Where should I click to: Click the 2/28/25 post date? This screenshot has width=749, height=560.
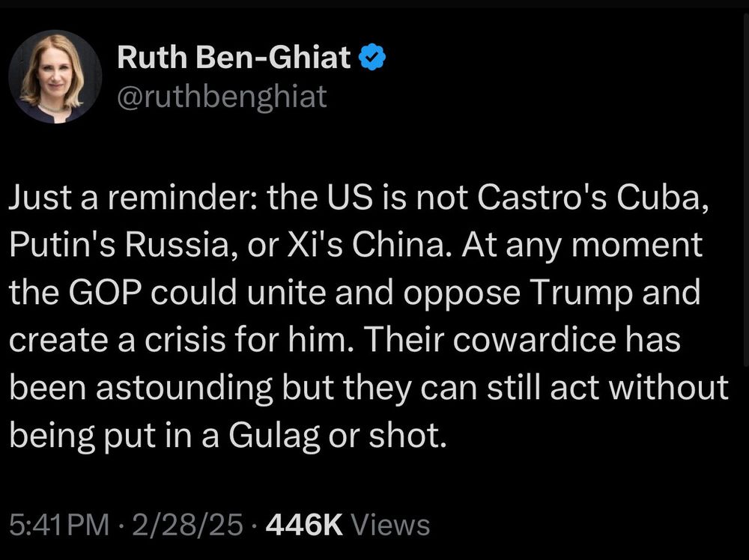point(188,525)
